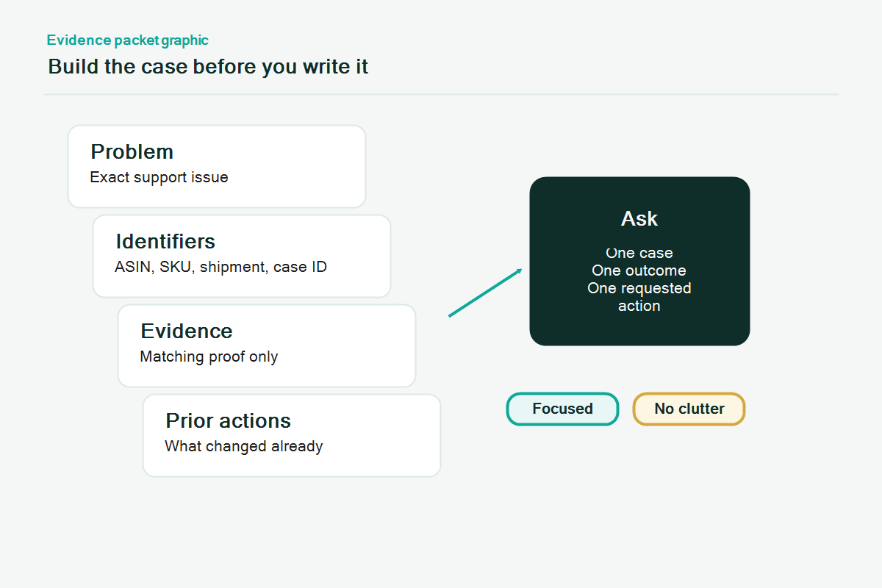Click the No clutter pill badge
This screenshot has width=882, height=588.
click(x=689, y=409)
